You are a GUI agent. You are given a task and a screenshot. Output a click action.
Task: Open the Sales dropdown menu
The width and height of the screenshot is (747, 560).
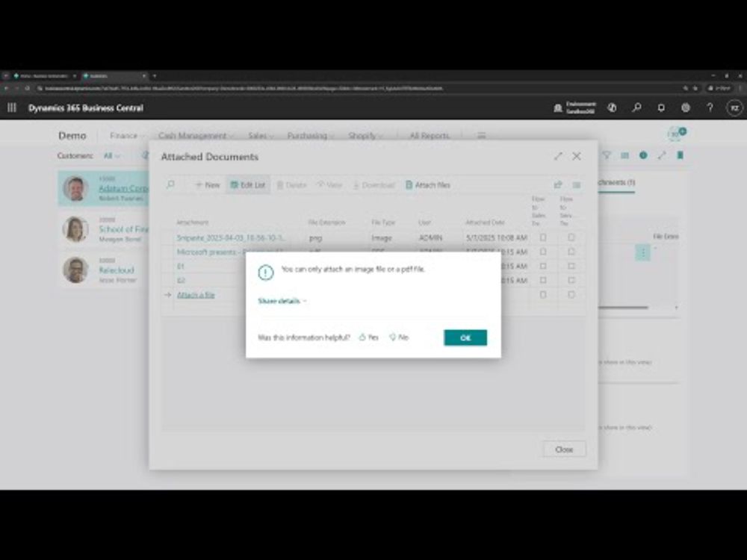point(261,136)
